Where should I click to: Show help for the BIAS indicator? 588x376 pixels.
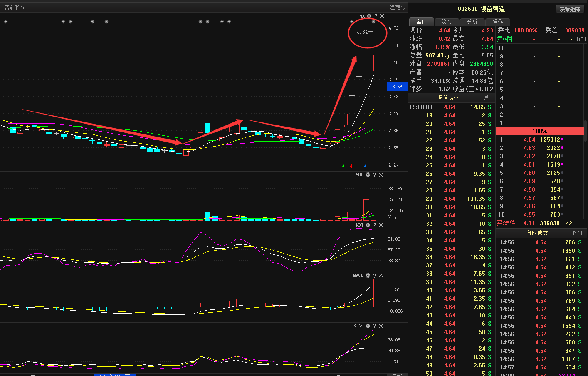click(x=374, y=326)
